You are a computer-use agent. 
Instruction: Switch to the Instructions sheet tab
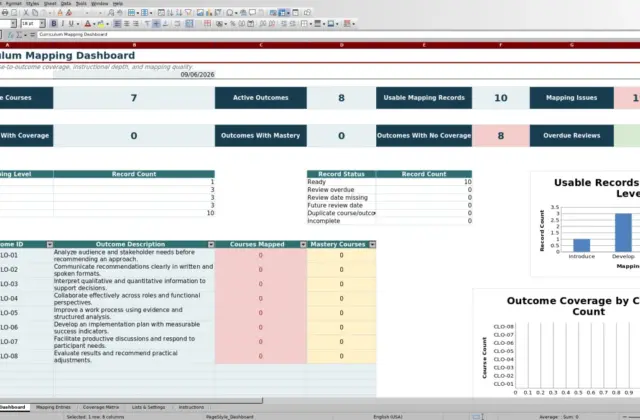click(191, 407)
